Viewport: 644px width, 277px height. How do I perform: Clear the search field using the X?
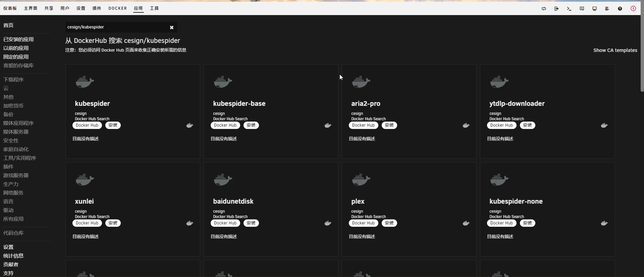point(172,27)
